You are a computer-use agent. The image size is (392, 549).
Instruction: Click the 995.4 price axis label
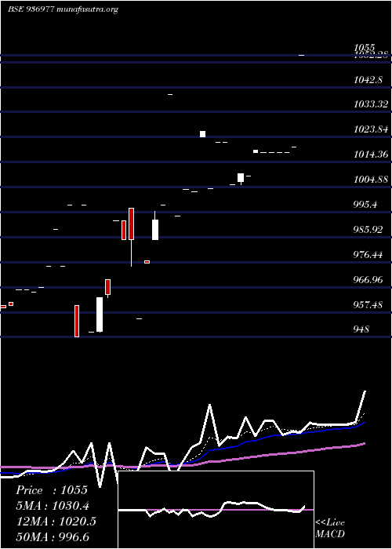click(x=365, y=205)
